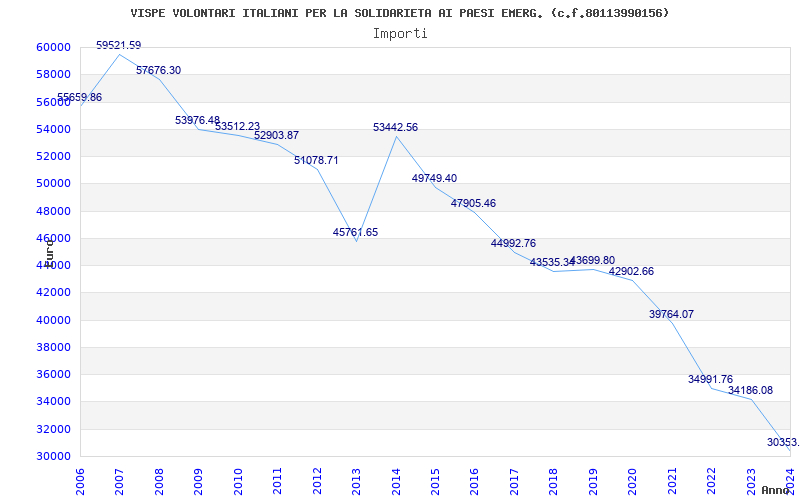Viewport: 800px width, 500px height.
Task: Click x-axis year 2021
Action: [672, 482]
